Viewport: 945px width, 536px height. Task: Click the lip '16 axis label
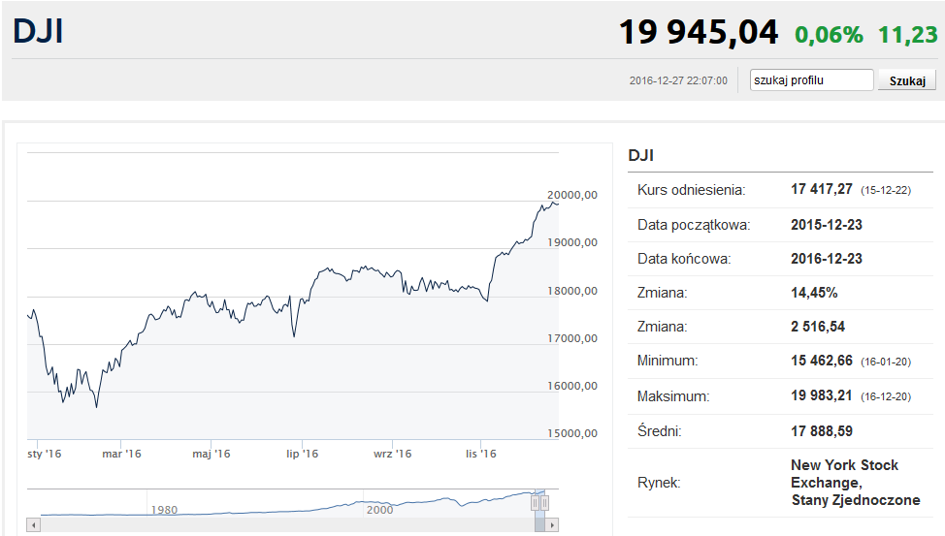click(302, 453)
